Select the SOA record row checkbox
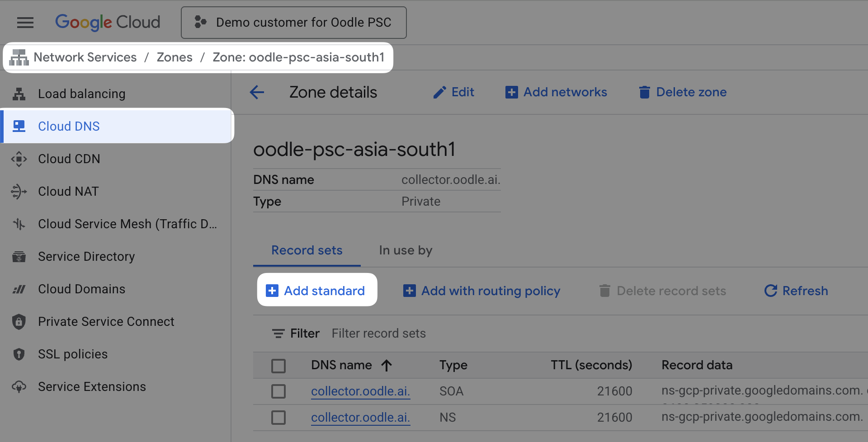Viewport: 868px width, 442px height. (x=278, y=391)
